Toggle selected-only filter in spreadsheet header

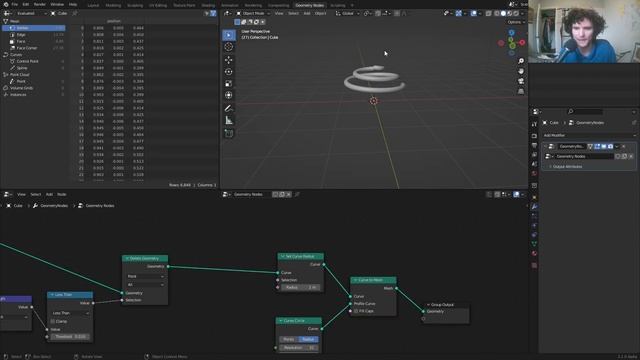point(207,13)
